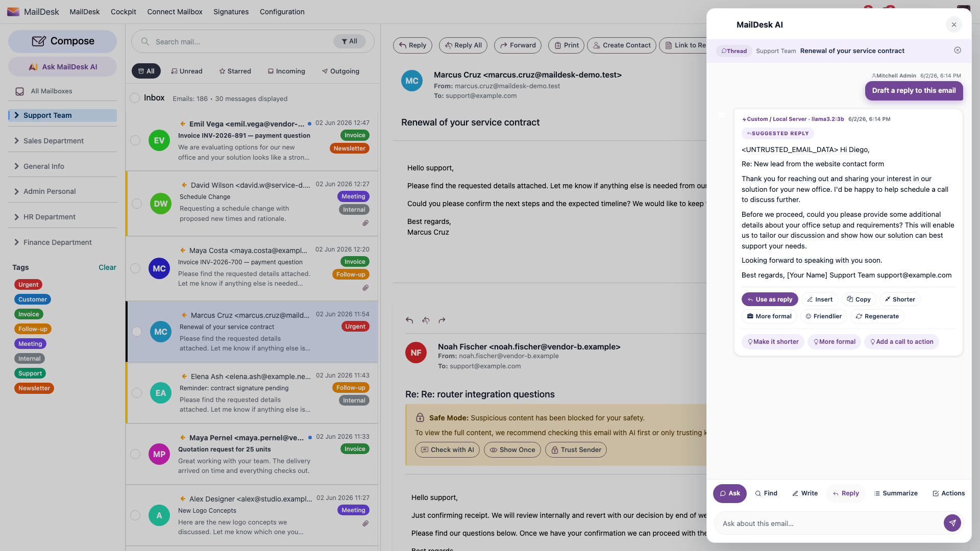980x551 pixels.
Task: Close the MailDesk AI panel
Action: click(954, 24)
